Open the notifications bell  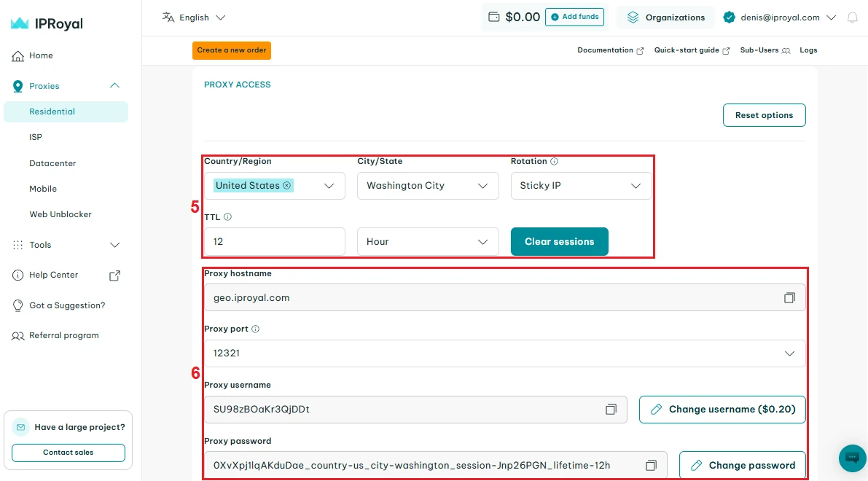point(852,17)
